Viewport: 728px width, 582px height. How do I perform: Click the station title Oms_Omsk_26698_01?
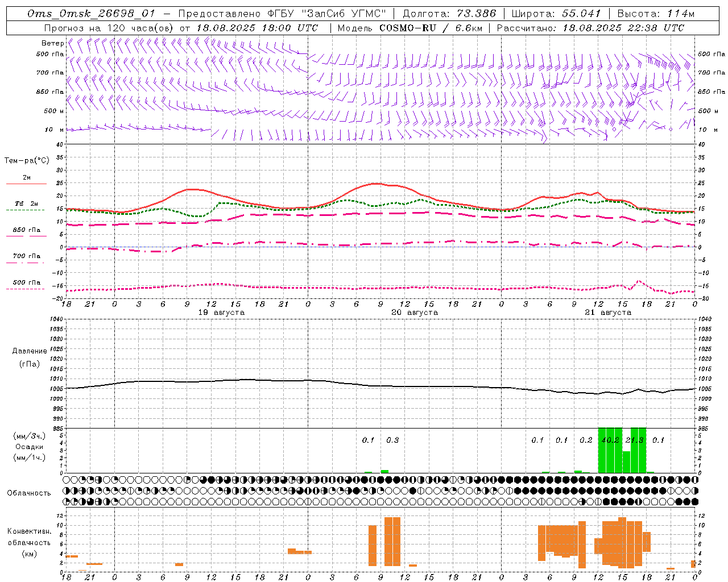tap(90, 14)
